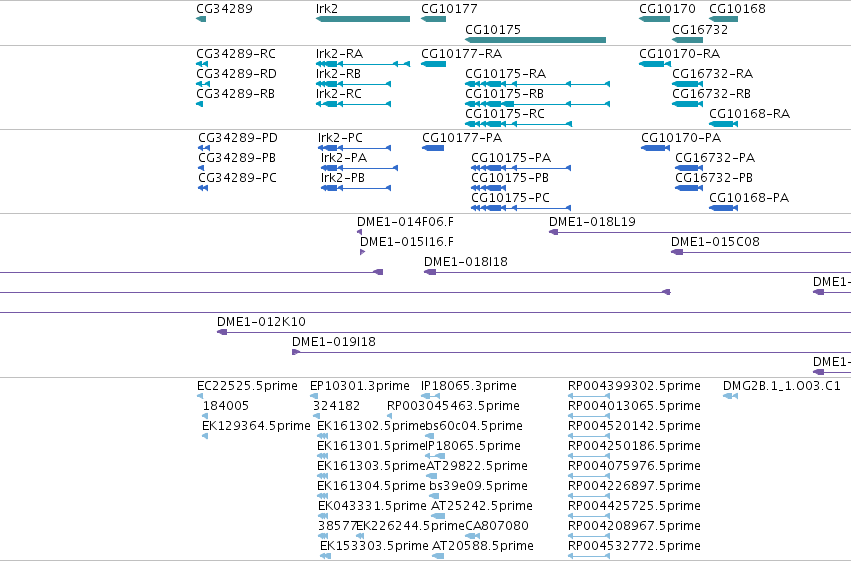This screenshot has width=851, height=561.
Task: Open protein Irk2-PB
Action: (342, 178)
